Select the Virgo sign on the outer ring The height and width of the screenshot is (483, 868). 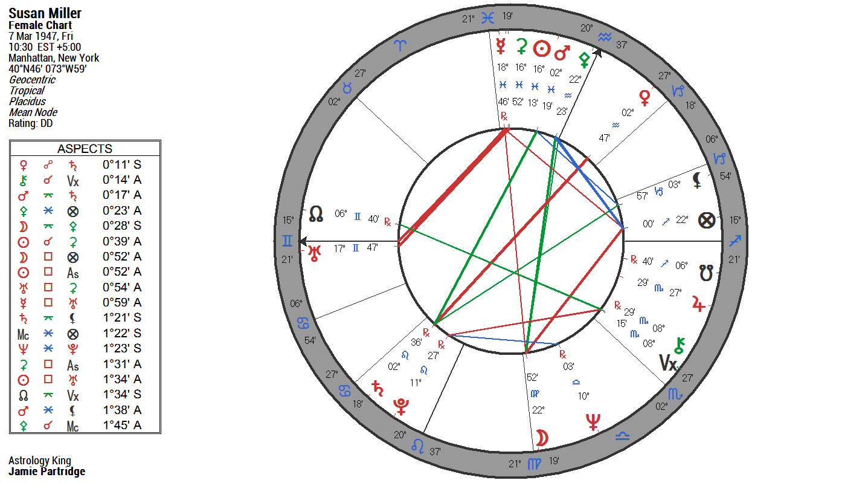point(535,464)
